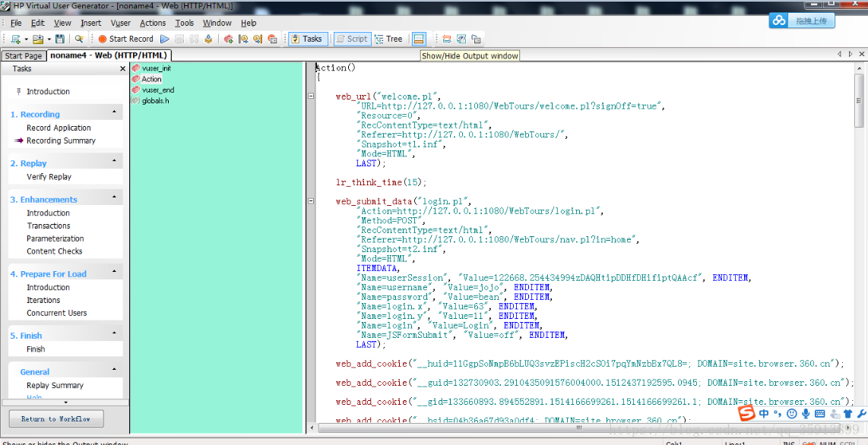This screenshot has width=868, height=445.
Task: Collapse the Finish task section
Action: click(x=114, y=333)
